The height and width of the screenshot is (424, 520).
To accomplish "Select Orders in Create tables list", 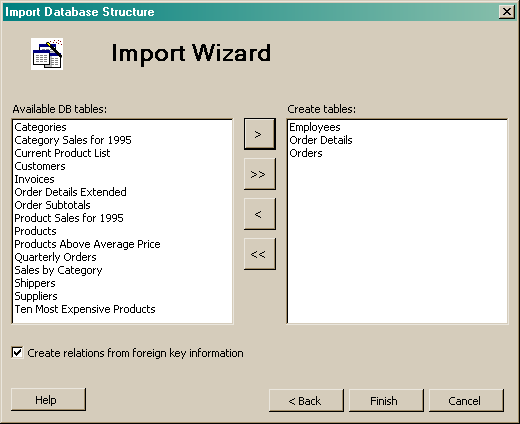I will [306, 153].
